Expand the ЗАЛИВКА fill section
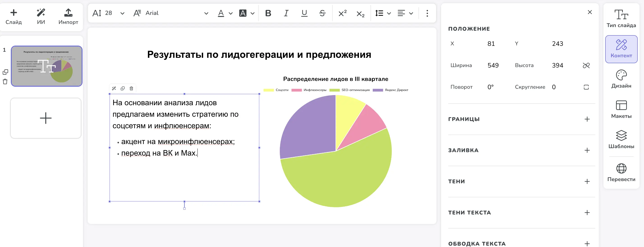This screenshot has height=247, width=644. tap(587, 150)
